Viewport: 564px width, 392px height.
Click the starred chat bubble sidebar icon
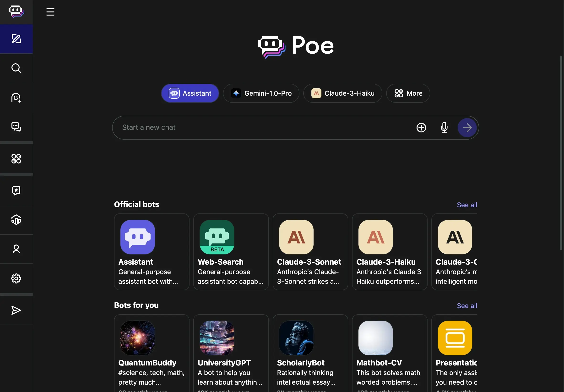(x=16, y=190)
